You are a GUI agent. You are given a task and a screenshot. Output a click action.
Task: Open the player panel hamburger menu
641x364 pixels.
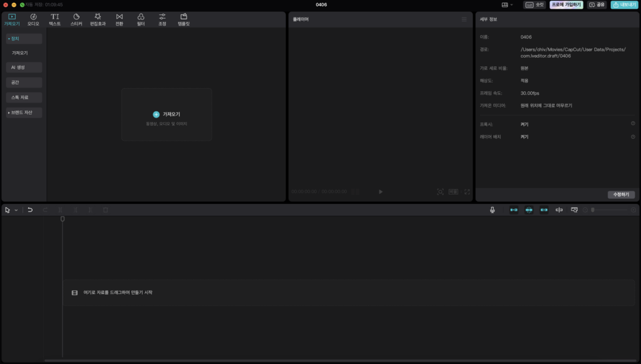(464, 19)
